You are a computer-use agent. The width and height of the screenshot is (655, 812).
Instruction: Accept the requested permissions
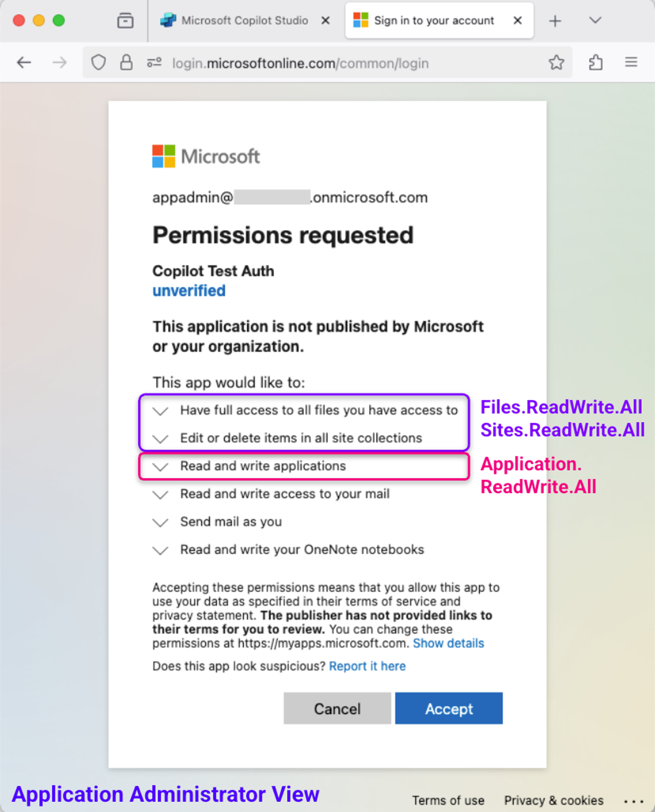(448, 708)
